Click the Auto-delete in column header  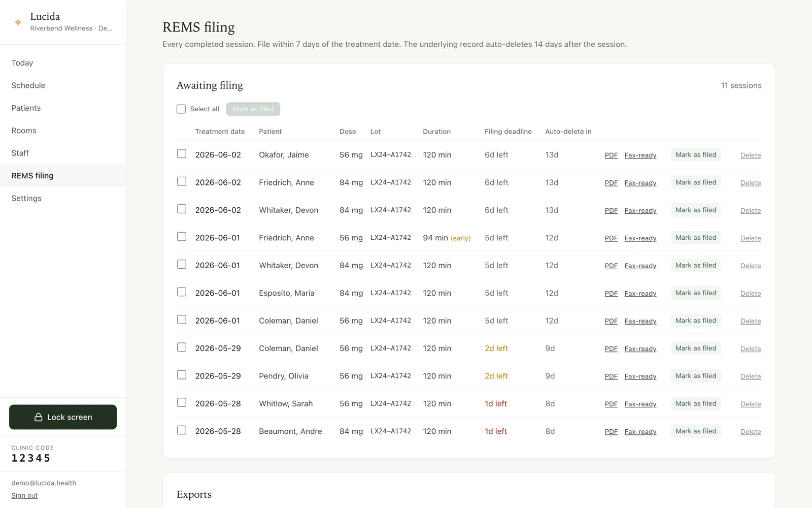coord(568,132)
